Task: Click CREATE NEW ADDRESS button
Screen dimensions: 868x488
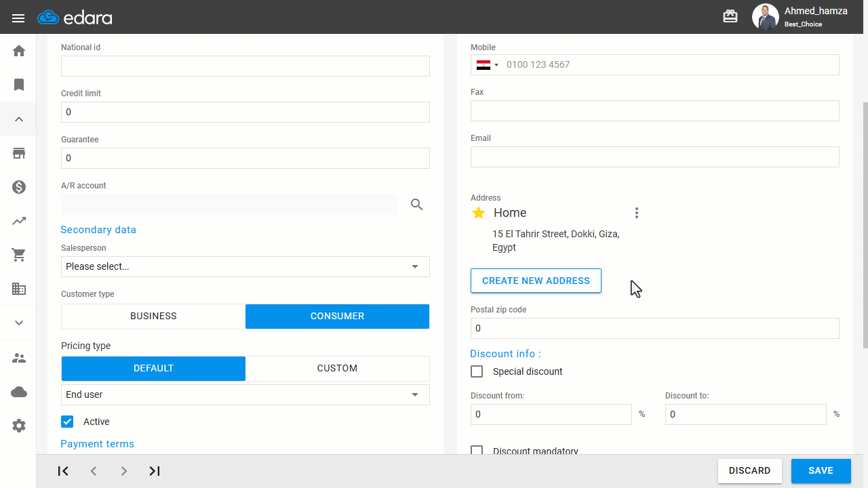Action: point(536,281)
